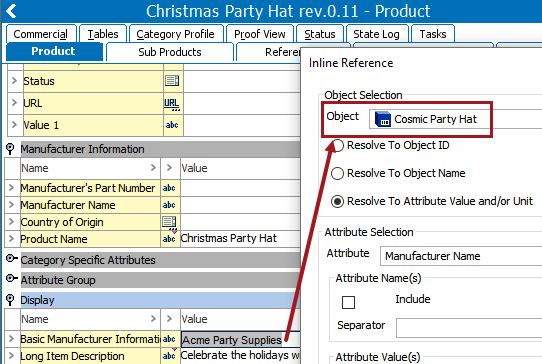Click Country of Origin list icon
Viewport: 542px width, 364px height.
(x=169, y=222)
